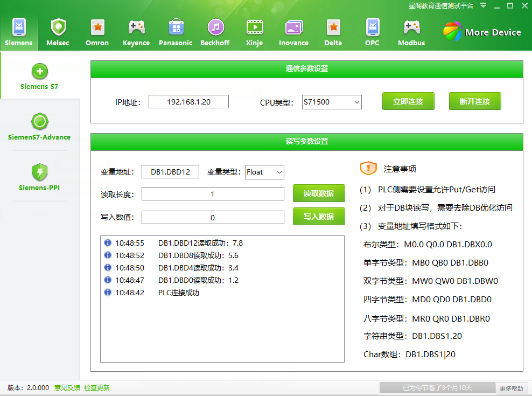
Task: Click the info icon for the 10:48:50 log
Action: pyautogui.click(x=108, y=268)
